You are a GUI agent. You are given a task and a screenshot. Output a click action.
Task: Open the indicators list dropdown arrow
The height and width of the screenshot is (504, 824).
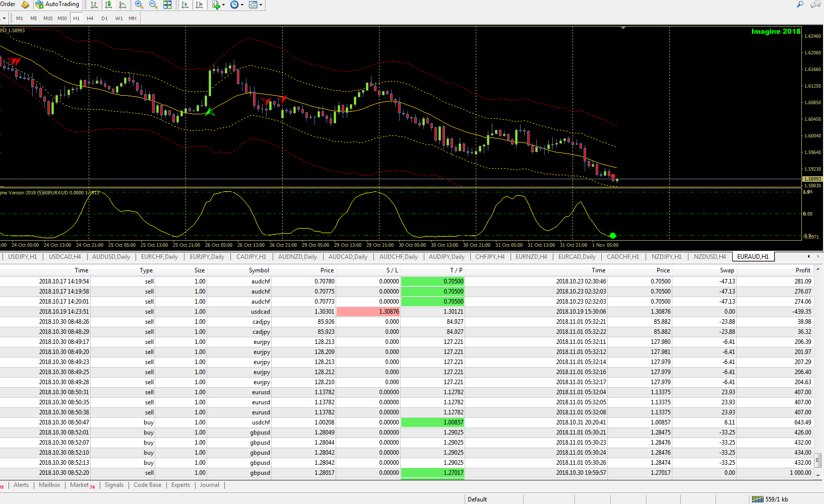tap(224, 5)
